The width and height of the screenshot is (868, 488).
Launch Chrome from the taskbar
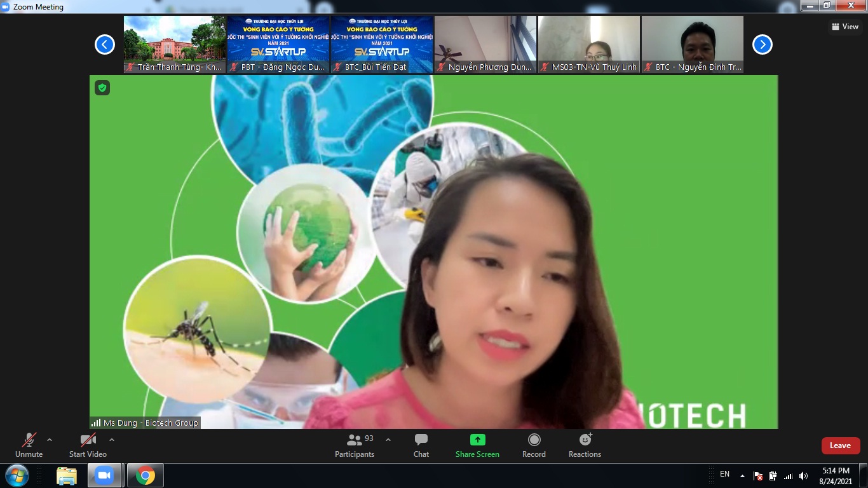tap(146, 475)
